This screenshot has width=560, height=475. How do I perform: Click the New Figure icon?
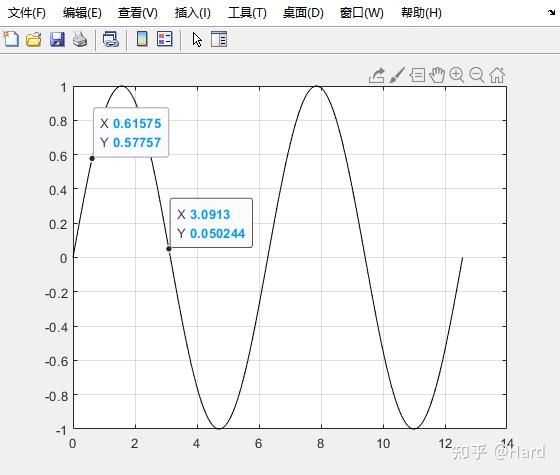pos(11,39)
